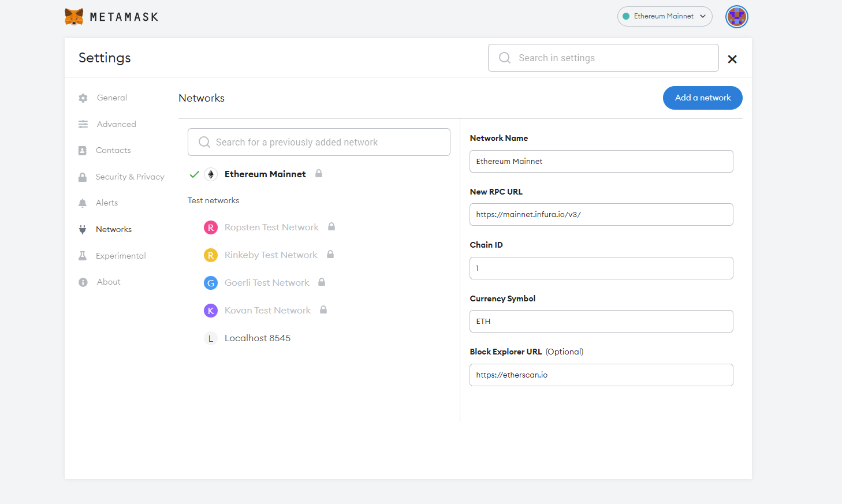842x504 pixels.
Task: Click the gray Localhost L badge
Action: (x=211, y=338)
